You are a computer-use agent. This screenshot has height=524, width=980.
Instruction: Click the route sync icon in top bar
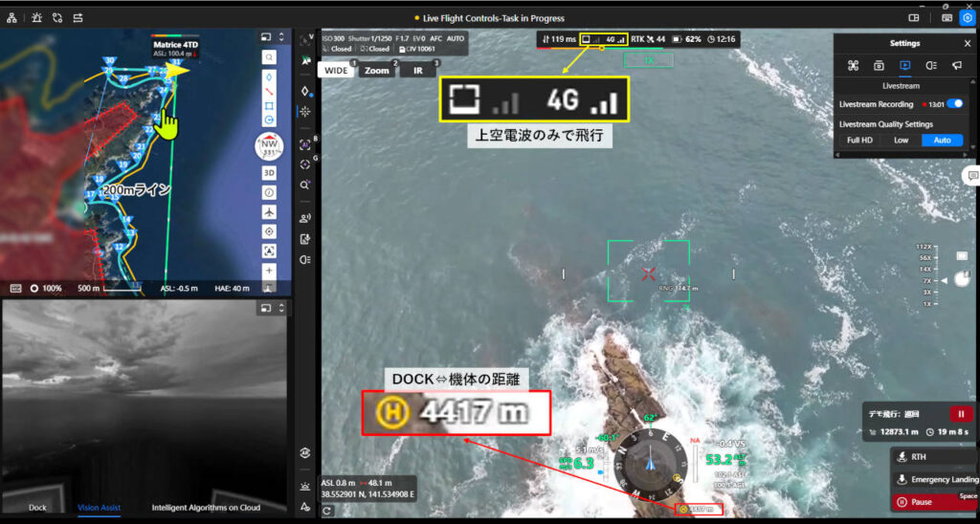(x=57, y=18)
